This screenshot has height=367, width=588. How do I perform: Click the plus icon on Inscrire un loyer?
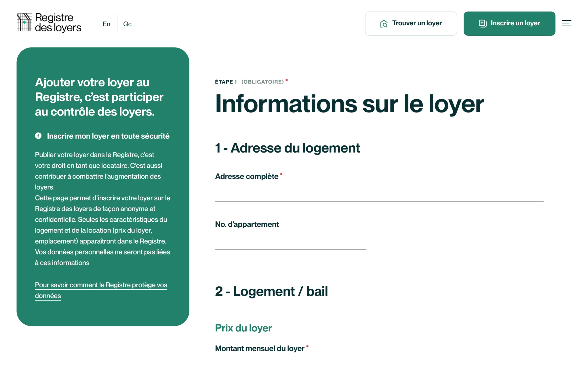482,23
